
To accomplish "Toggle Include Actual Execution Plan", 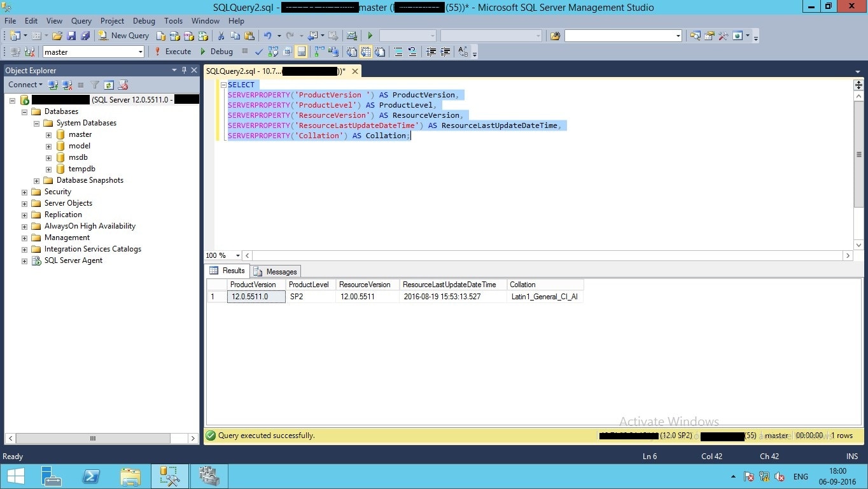I will (x=318, y=52).
